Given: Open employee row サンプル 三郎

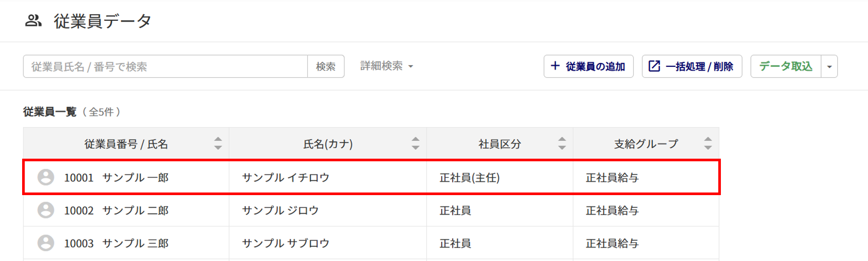Looking at the screenshot, I should 372,243.
